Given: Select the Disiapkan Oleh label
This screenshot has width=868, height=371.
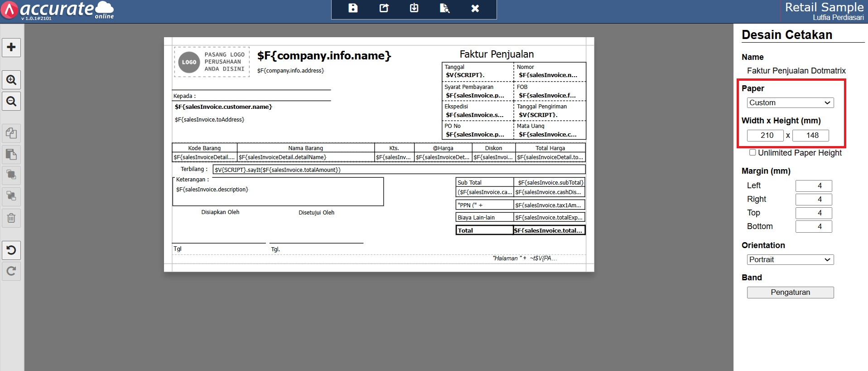Looking at the screenshot, I should pos(220,212).
